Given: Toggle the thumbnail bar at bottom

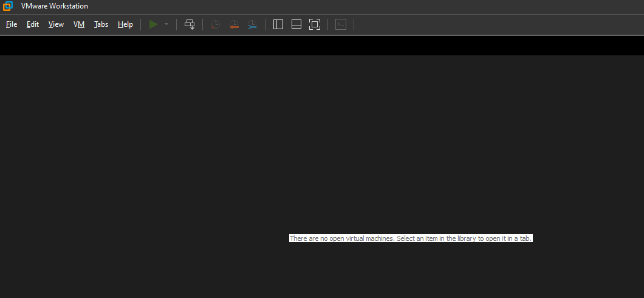Looking at the screenshot, I should pyautogui.click(x=296, y=24).
